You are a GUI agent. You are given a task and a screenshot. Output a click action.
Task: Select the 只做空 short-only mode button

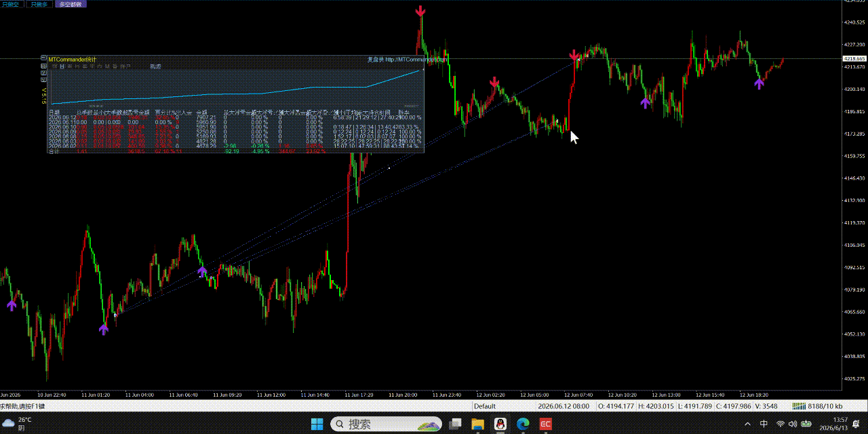13,4
